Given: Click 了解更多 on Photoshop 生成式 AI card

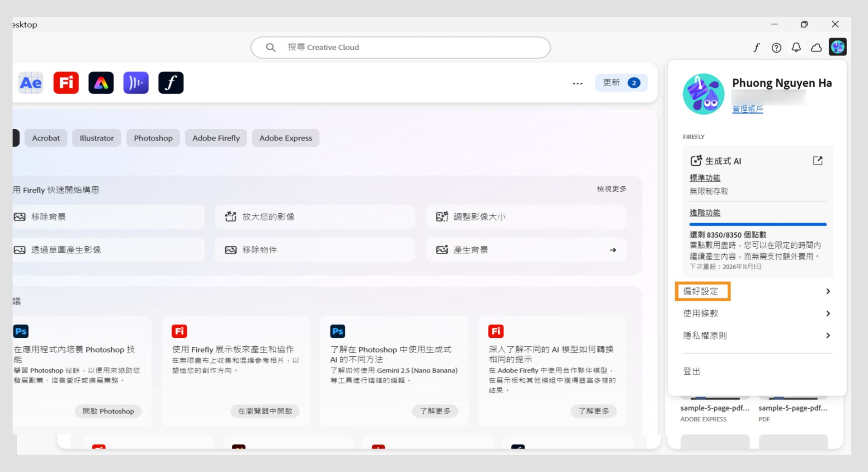Looking at the screenshot, I should (435, 411).
